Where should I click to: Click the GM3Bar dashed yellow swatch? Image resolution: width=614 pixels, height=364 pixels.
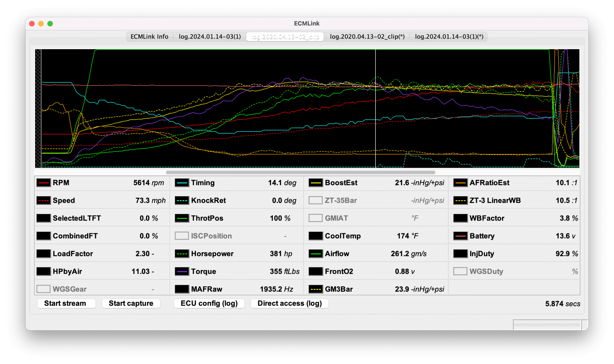[316, 289]
